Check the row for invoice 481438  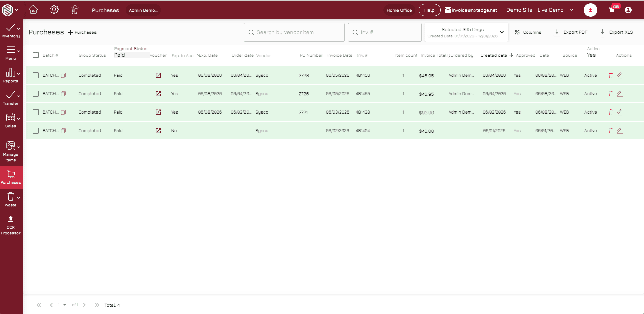[36, 112]
